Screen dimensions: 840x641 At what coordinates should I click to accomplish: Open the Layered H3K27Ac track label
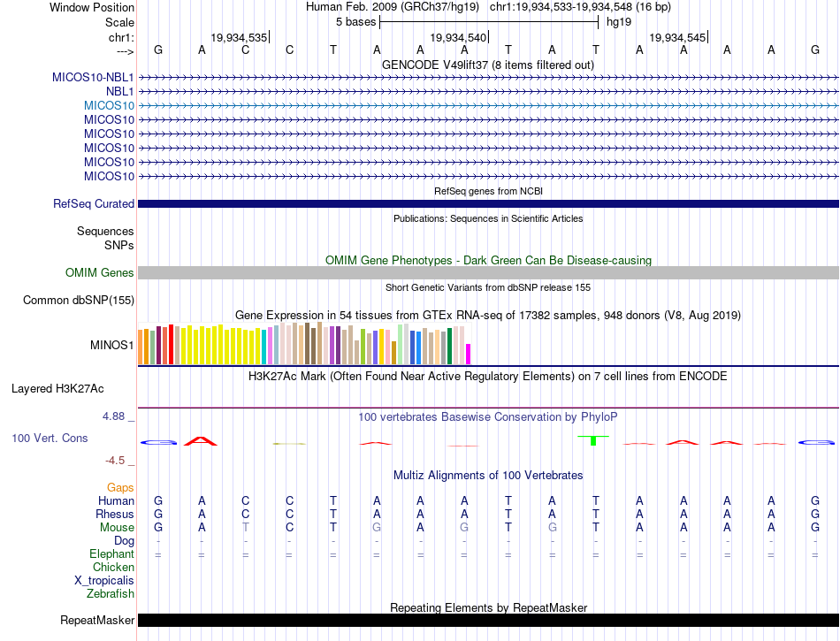70,388
